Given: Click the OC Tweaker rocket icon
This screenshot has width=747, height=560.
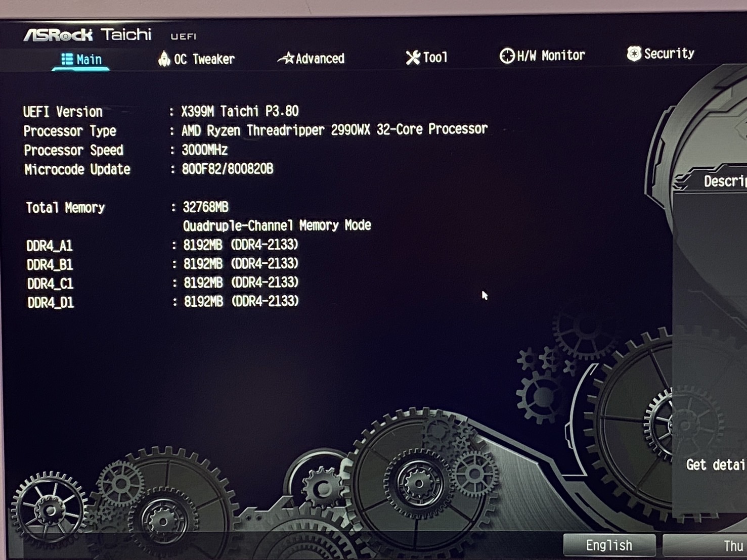Looking at the screenshot, I should (x=164, y=59).
